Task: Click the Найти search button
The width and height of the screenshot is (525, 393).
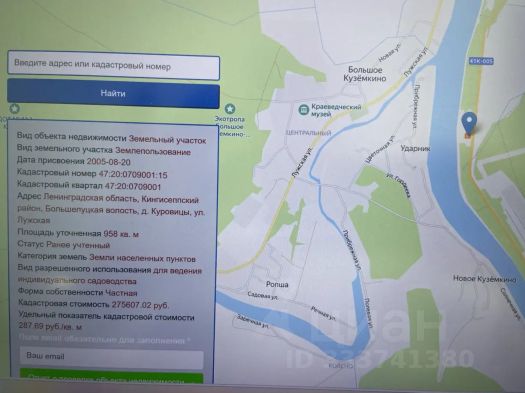Action: click(114, 93)
